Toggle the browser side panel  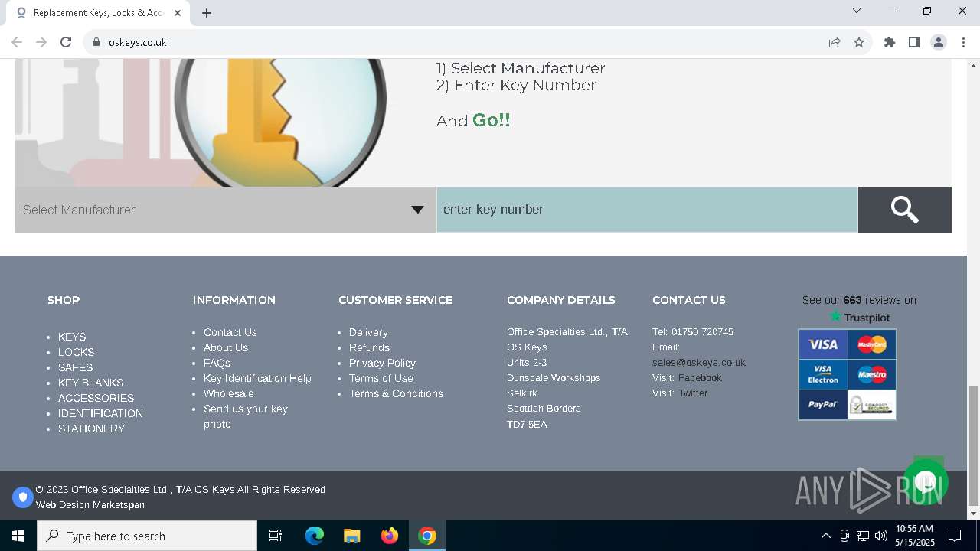point(914,42)
